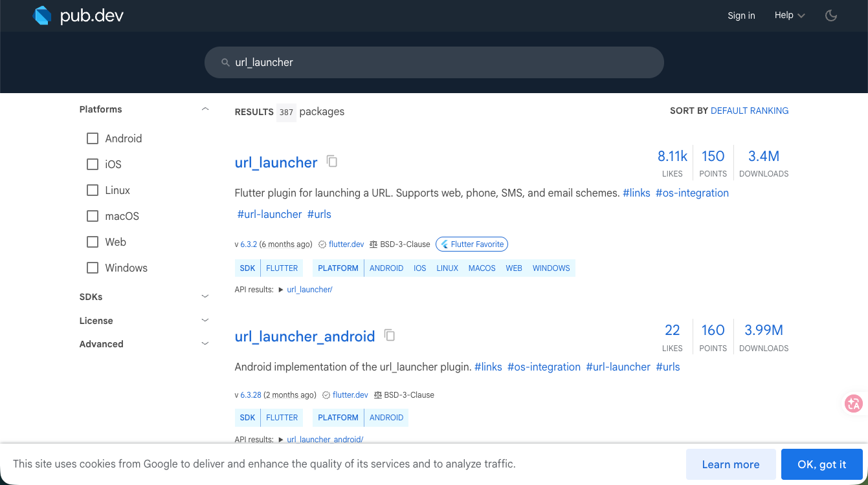This screenshot has width=868, height=485.
Task: Click the 160 points score
Action: pyautogui.click(x=713, y=337)
